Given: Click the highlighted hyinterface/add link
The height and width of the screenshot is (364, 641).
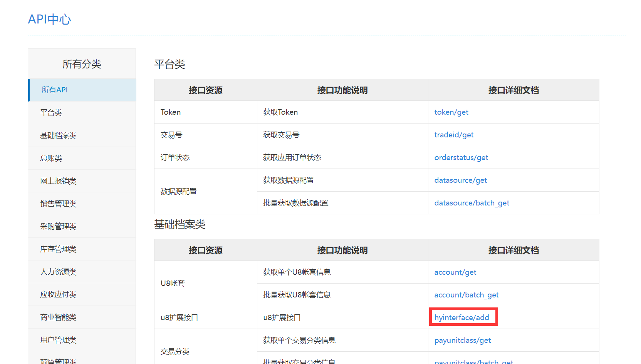Looking at the screenshot, I should (x=461, y=317).
